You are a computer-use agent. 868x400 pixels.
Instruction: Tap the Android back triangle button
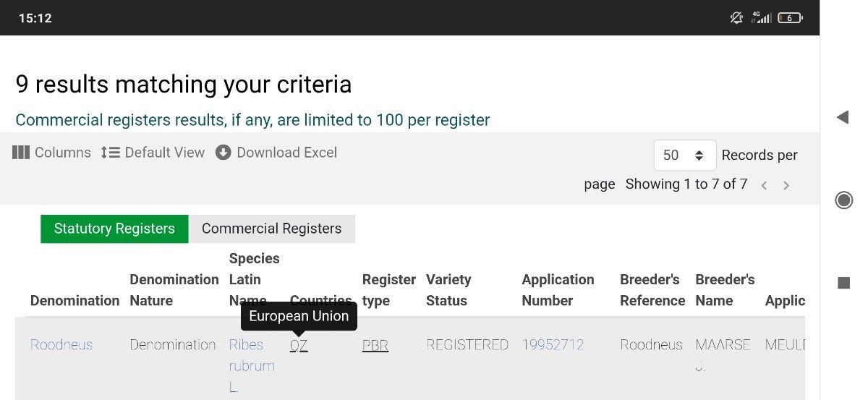pyautogui.click(x=843, y=117)
